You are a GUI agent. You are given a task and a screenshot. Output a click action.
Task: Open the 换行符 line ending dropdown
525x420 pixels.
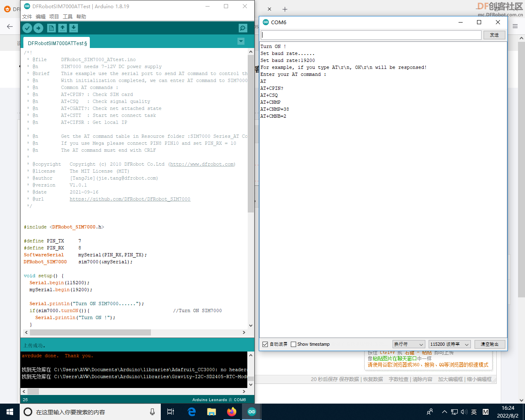409,344
